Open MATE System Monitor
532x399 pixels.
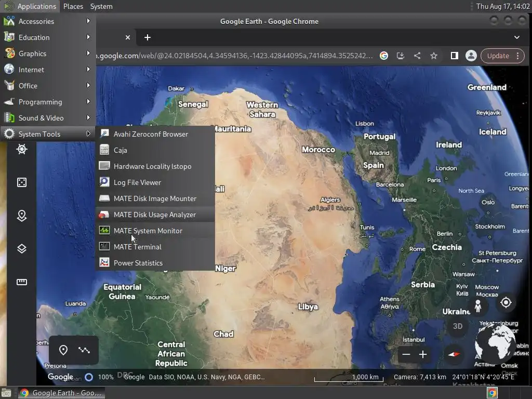coord(155,231)
